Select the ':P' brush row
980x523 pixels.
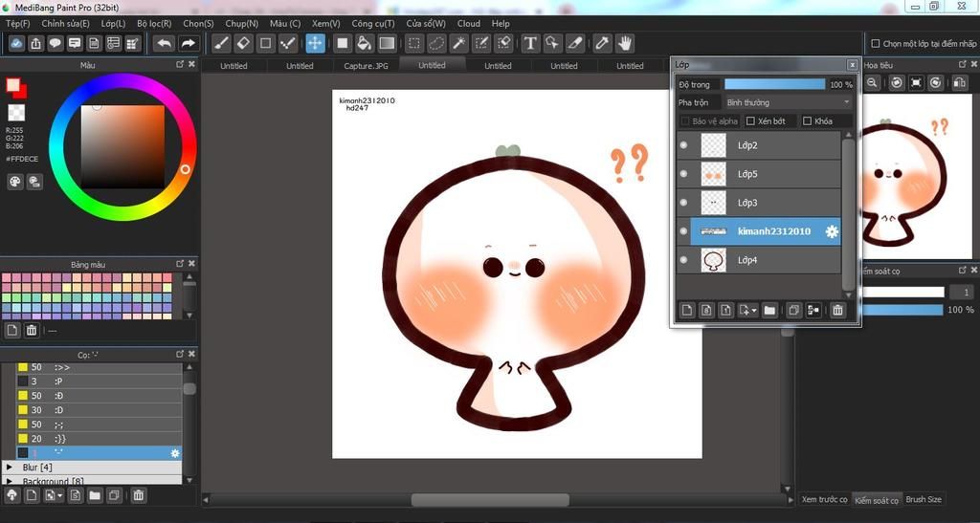99,381
